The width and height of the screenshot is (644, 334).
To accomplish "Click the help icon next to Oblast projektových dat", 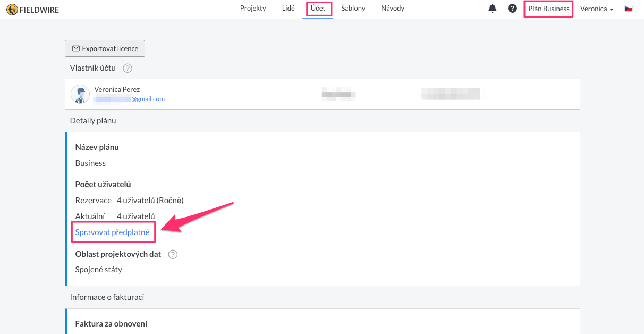I will tap(173, 254).
